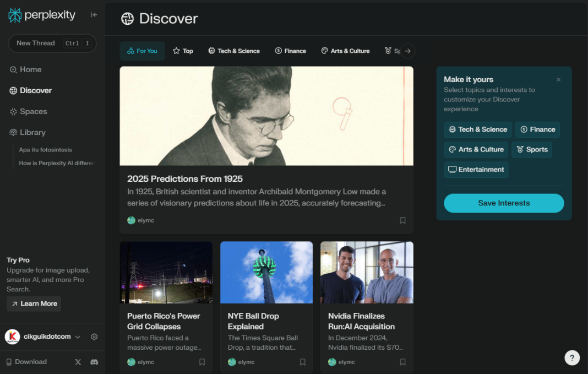Screen dimensions: 588x374
Task: Click the Save Interests button
Action: (x=504, y=203)
